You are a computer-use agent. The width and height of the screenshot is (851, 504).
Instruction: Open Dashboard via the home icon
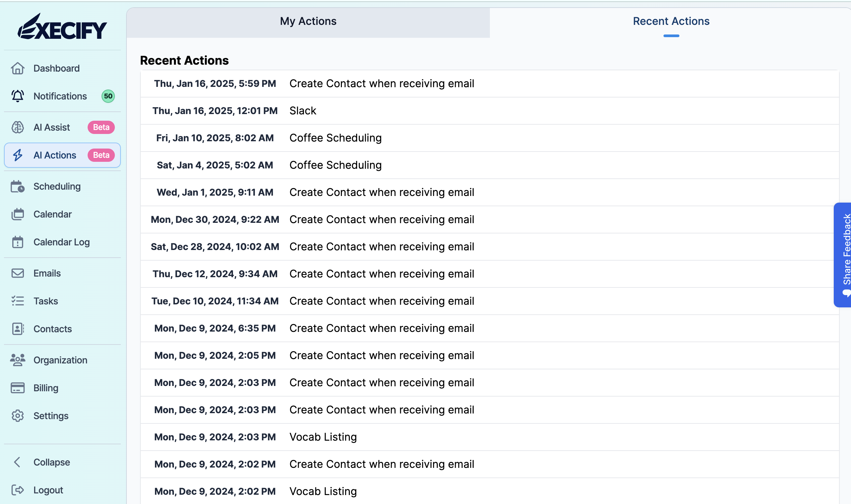18,68
